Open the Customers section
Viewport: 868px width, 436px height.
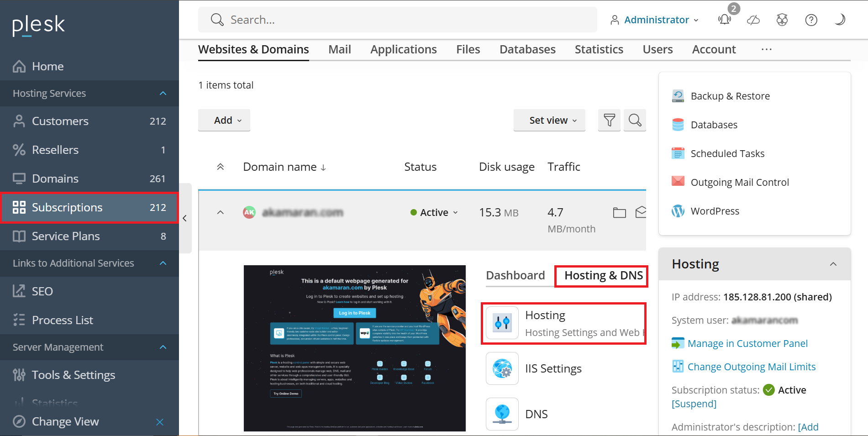tap(89, 121)
